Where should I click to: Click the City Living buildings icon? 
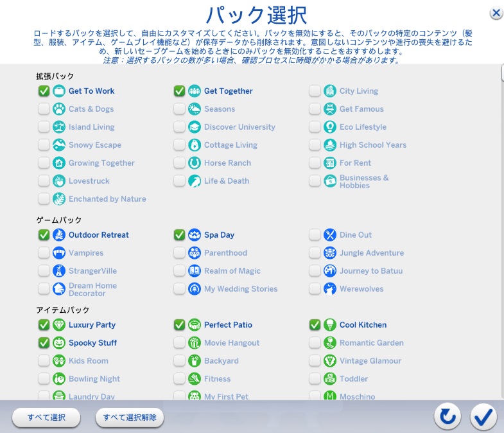pyautogui.click(x=330, y=91)
